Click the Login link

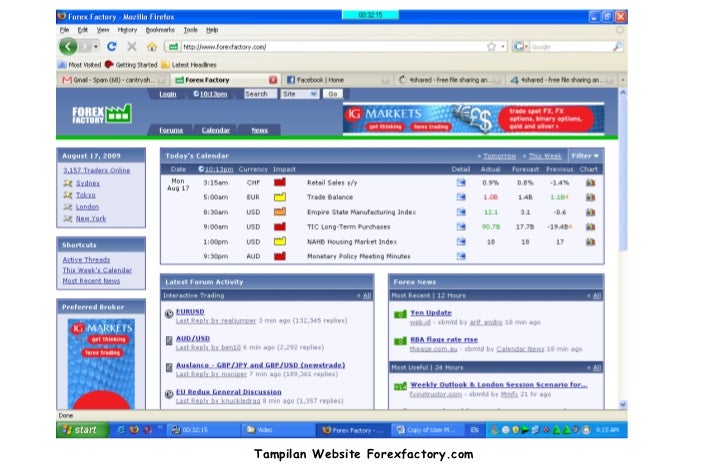(x=168, y=94)
